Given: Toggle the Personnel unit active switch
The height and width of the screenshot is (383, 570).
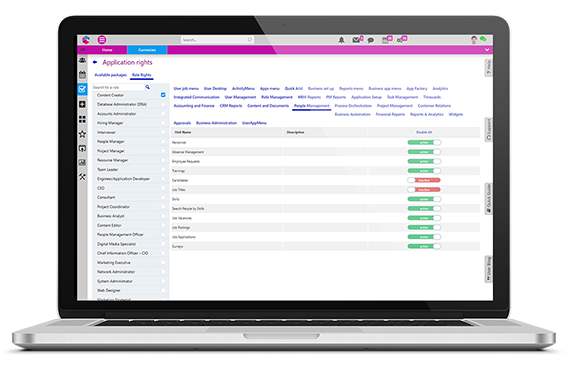Looking at the screenshot, I should pyautogui.click(x=424, y=142).
